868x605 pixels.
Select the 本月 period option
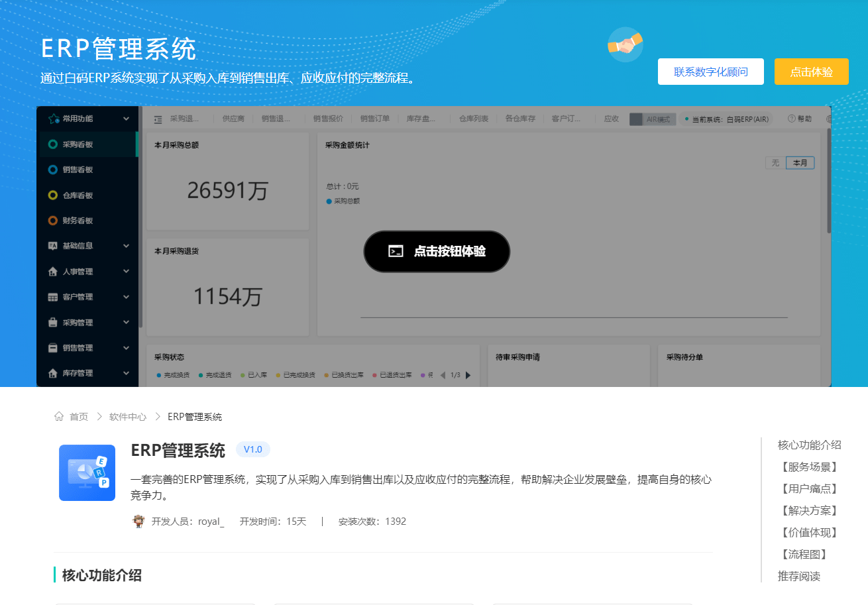click(800, 163)
